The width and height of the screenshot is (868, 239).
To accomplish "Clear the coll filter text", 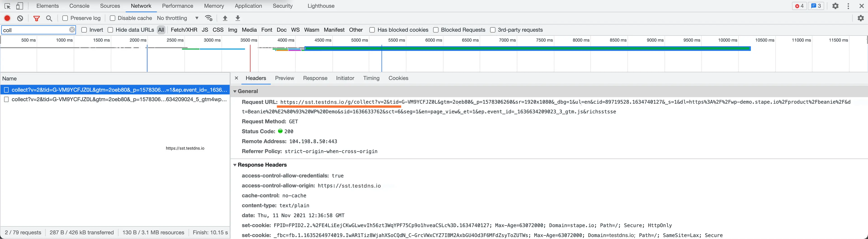I will pos(72,30).
